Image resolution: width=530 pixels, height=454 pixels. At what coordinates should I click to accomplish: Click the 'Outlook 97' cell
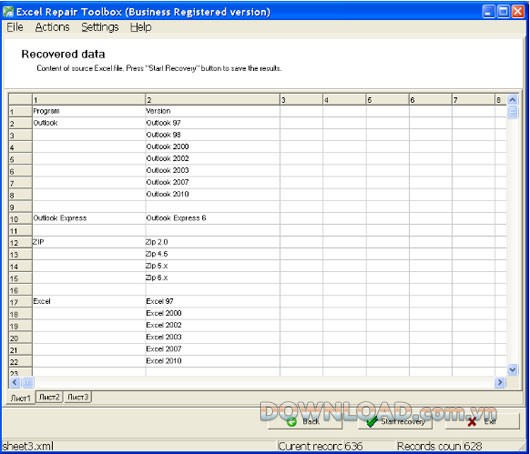pos(213,123)
